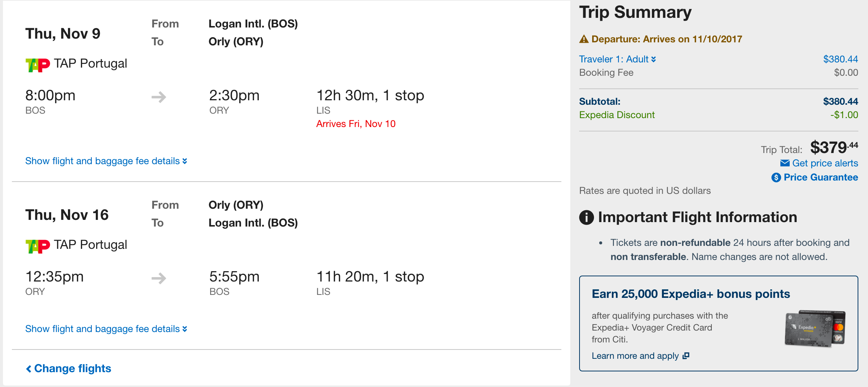Click the departure warning triangle icon
This screenshot has height=387, width=868.
click(584, 39)
